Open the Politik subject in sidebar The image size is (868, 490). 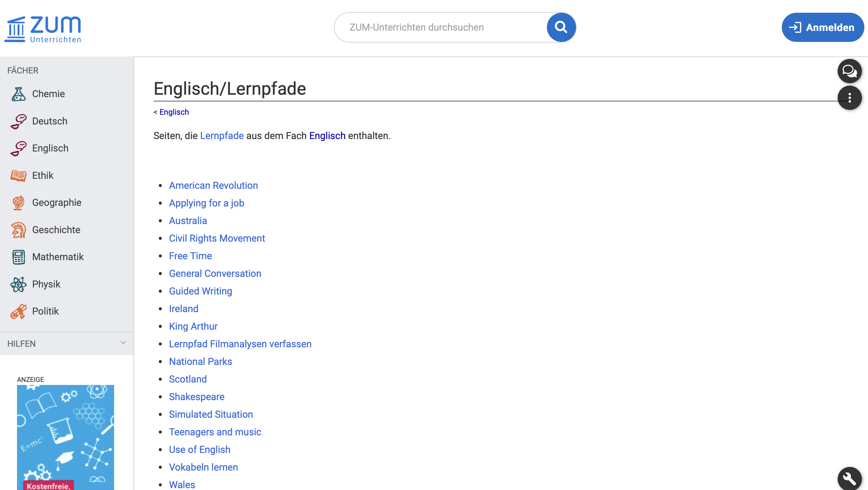click(x=45, y=311)
